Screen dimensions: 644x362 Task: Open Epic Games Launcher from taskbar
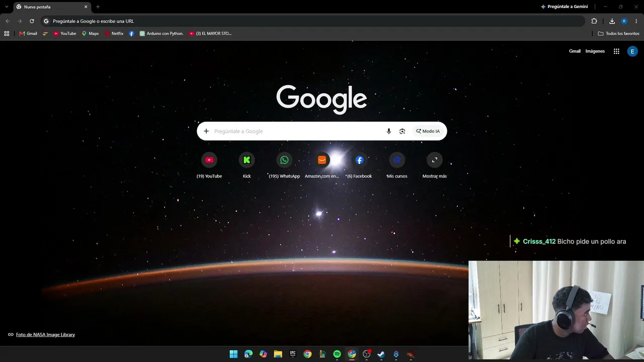[293, 354]
